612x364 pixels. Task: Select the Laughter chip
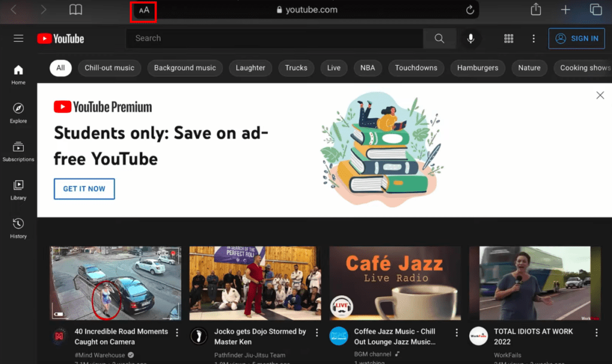tap(250, 68)
